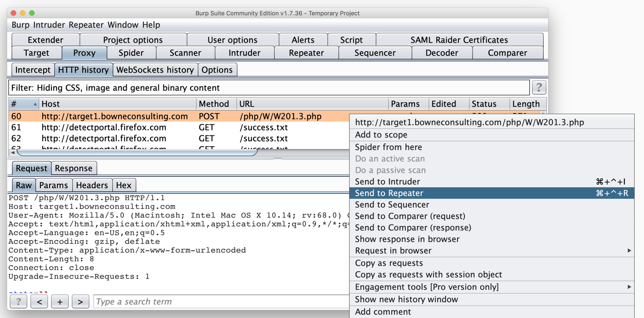Expand Engagement tools submenu arrow
Viewport: 644px width, 318px height.
coord(629,287)
